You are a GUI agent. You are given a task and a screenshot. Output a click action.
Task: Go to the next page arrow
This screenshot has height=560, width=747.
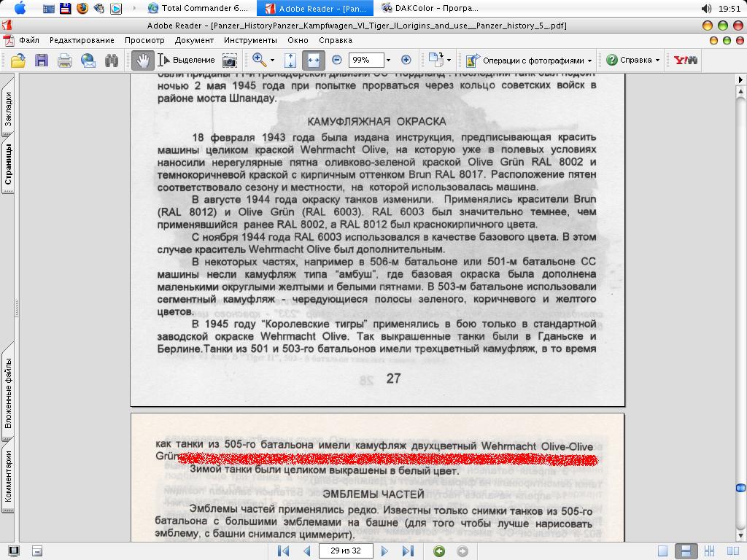(384, 551)
